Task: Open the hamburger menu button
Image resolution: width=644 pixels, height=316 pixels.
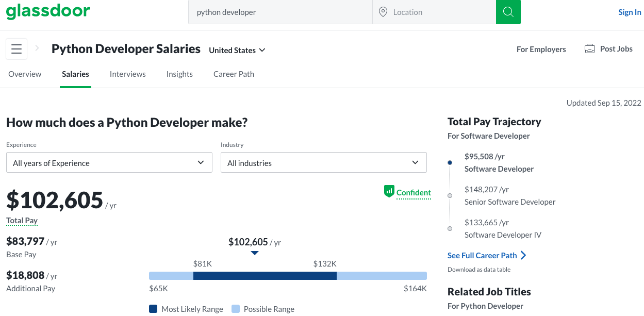Action: pos(16,49)
